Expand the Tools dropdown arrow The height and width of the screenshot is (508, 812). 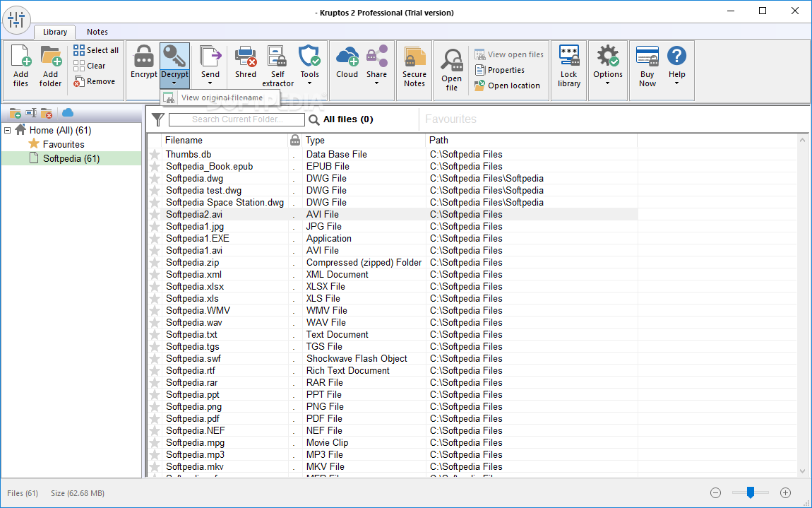click(x=309, y=83)
